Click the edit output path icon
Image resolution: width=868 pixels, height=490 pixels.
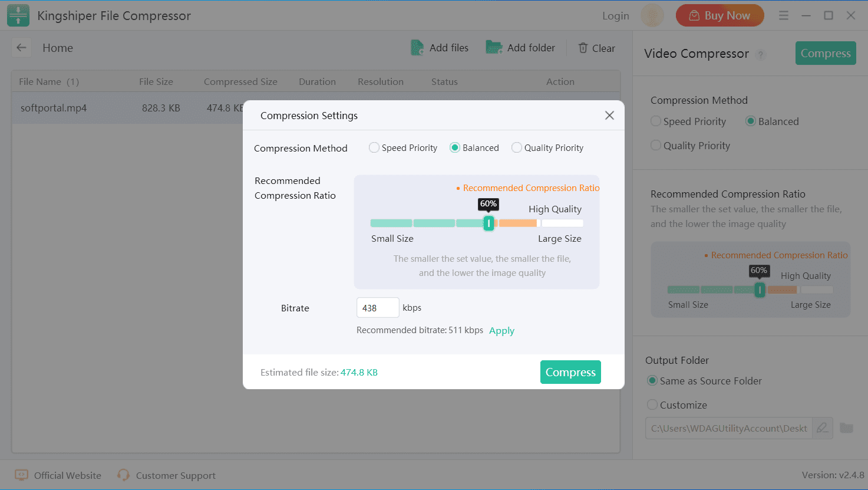[x=823, y=428]
